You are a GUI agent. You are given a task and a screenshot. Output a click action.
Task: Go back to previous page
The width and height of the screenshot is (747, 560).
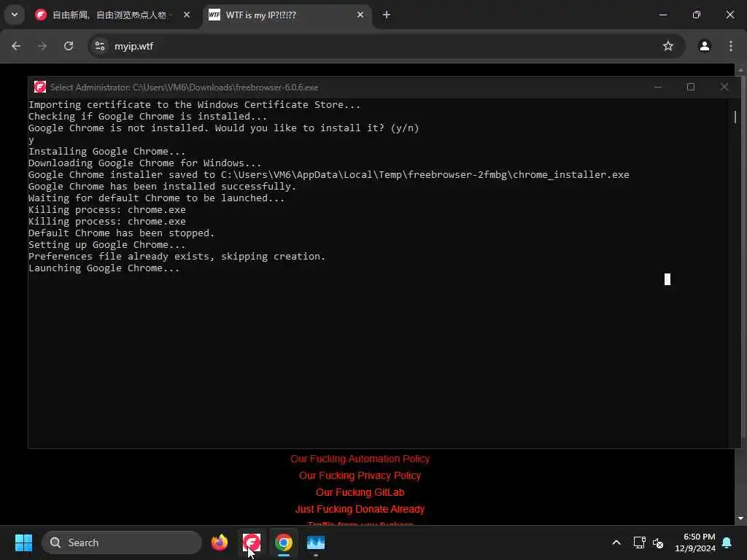pos(16,46)
